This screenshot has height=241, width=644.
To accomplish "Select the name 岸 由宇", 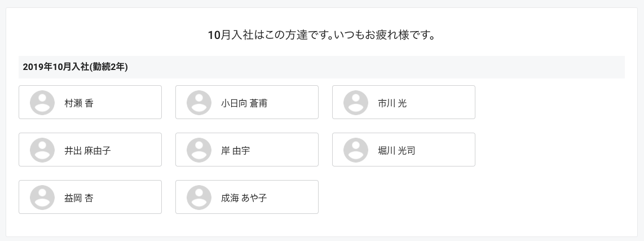I will click(x=235, y=151).
